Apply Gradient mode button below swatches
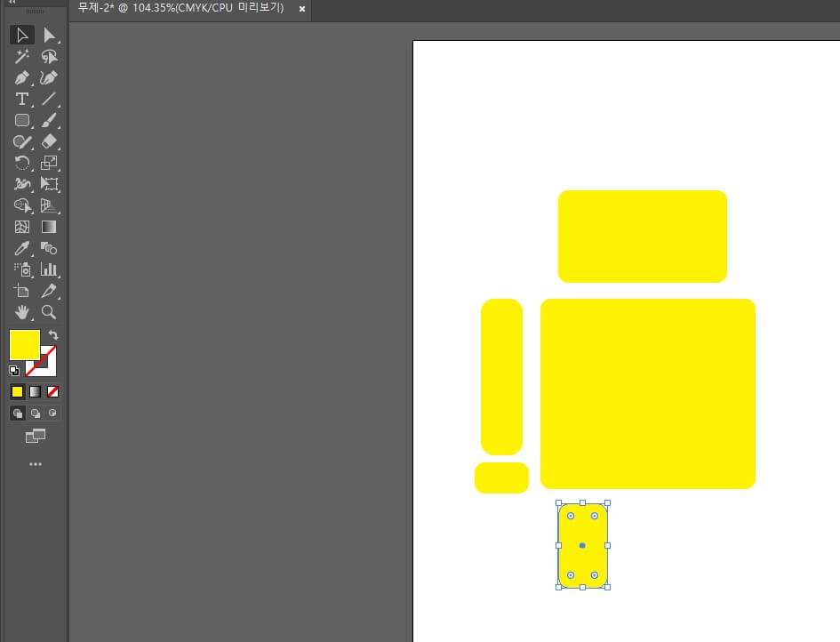840x642 pixels. (35, 392)
